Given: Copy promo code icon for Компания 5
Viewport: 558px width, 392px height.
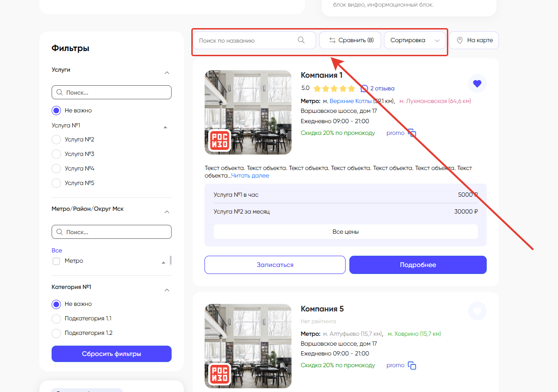Looking at the screenshot, I should coord(412,365).
